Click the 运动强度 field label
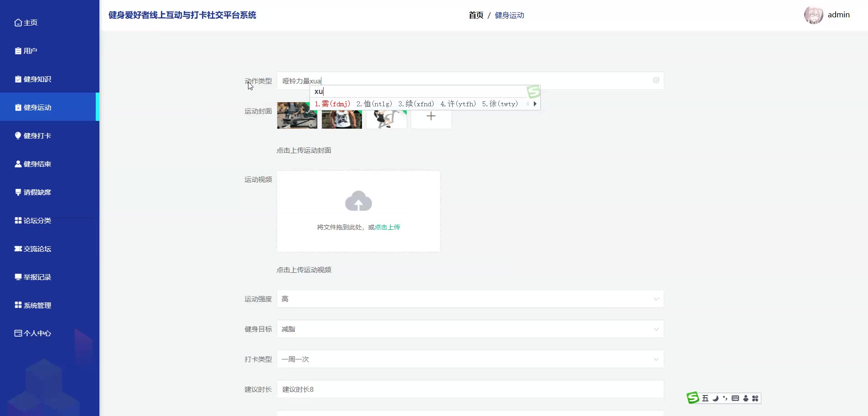Image resolution: width=868 pixels, height=416 pixels. pos(258,299)
